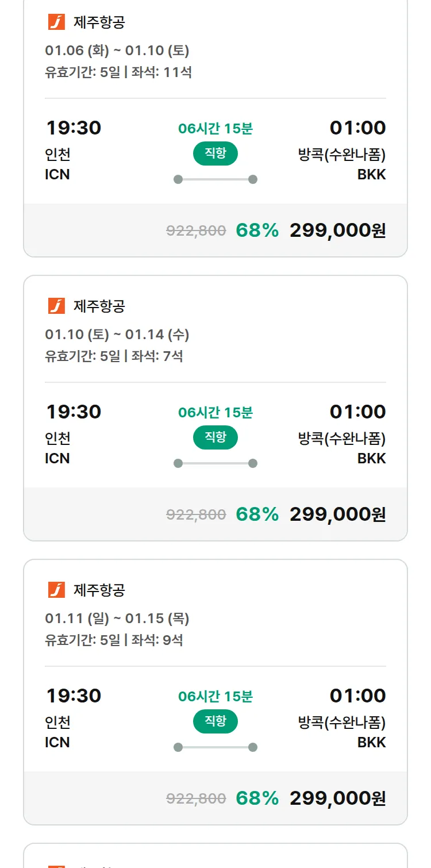Click route line on the 01.06 flight
Viewport: 431px width, 868px height.
point(215,179)
